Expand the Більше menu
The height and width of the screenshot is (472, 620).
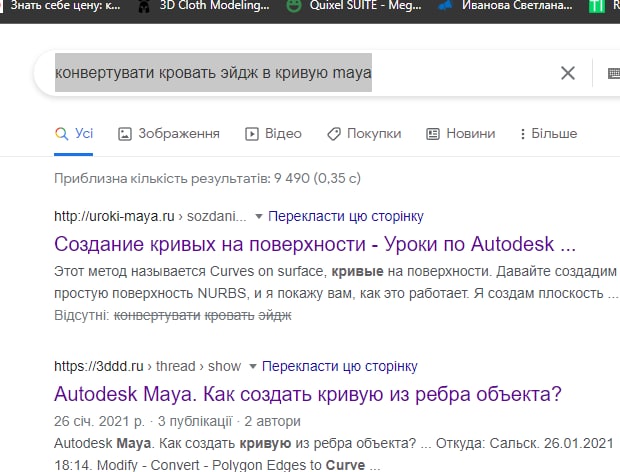[x=548, y=134]
